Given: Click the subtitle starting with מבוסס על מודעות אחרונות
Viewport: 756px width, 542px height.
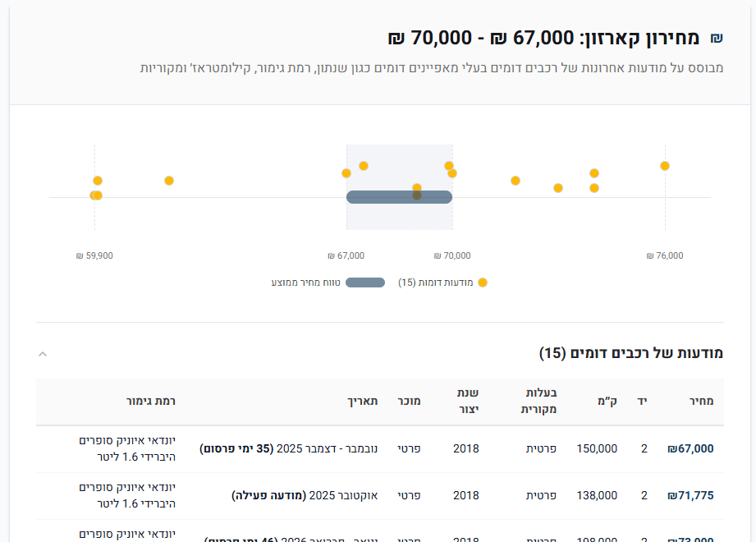Looking at the screenshot, I should [x=432, y=68].
